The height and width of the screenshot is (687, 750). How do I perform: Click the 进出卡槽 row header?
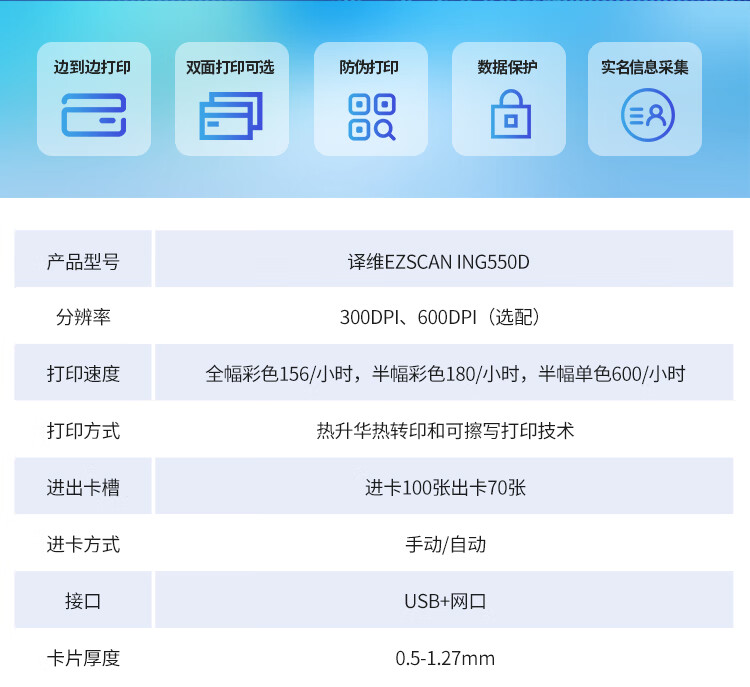coord(83,488)
